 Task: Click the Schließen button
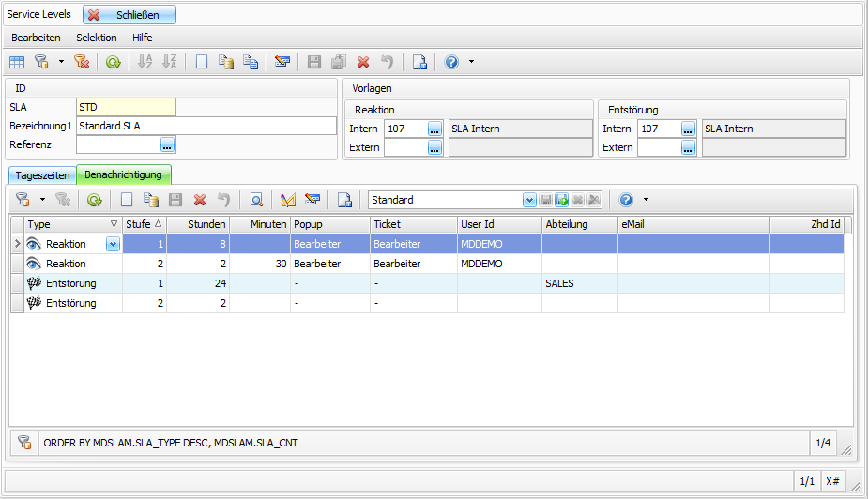point(129,15)
